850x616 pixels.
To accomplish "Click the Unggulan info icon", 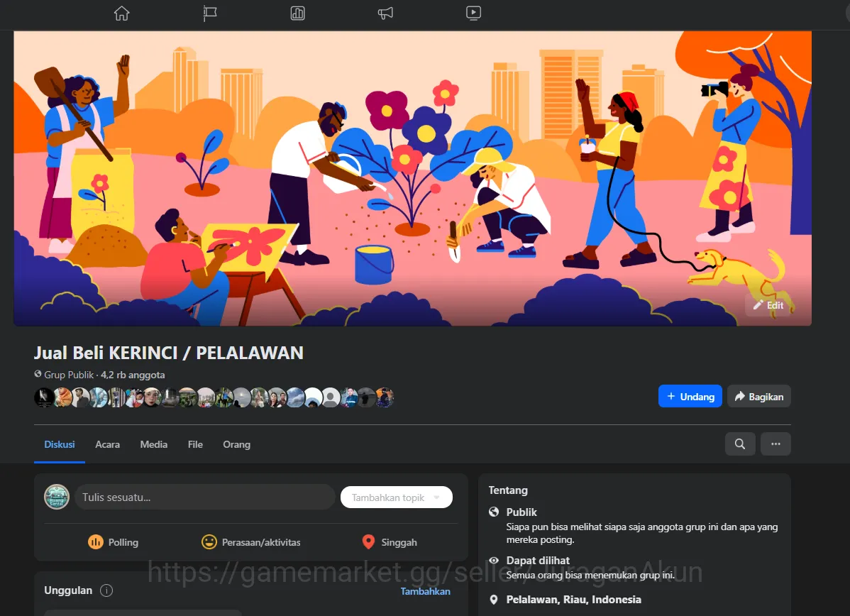I will (107, 590).
